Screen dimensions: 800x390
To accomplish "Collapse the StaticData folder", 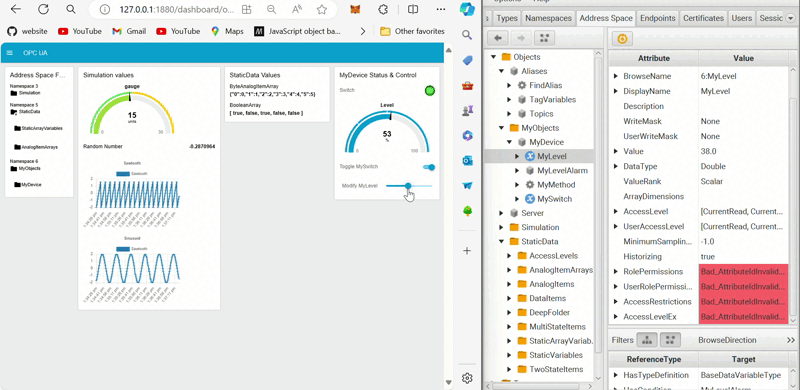I will [x=501, y=241].
